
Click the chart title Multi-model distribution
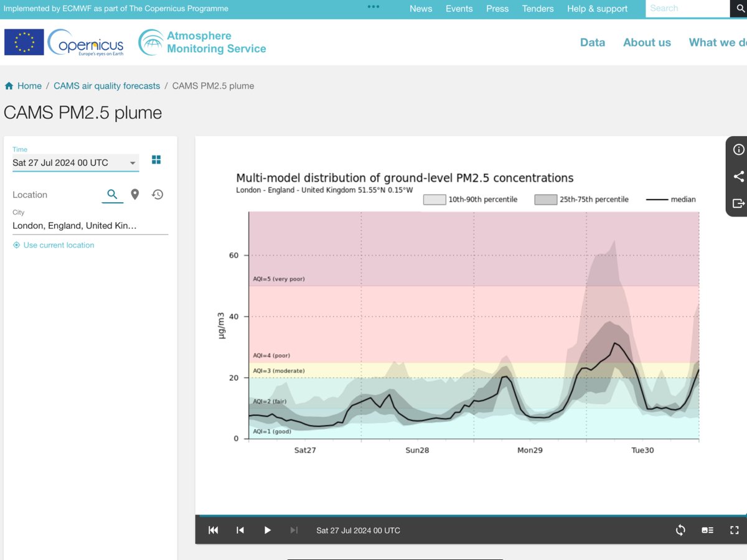[405, 178]
